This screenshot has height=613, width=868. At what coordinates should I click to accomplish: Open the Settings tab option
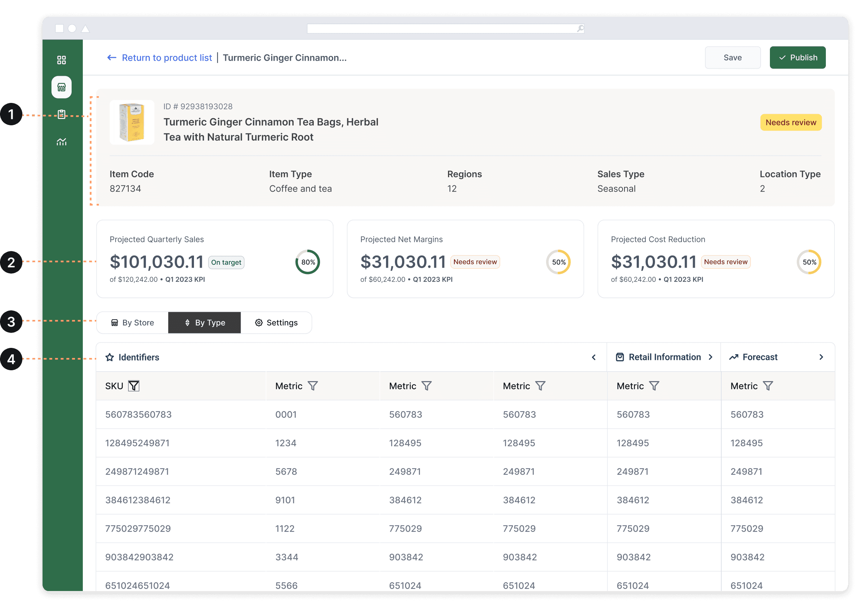[276, 323]
